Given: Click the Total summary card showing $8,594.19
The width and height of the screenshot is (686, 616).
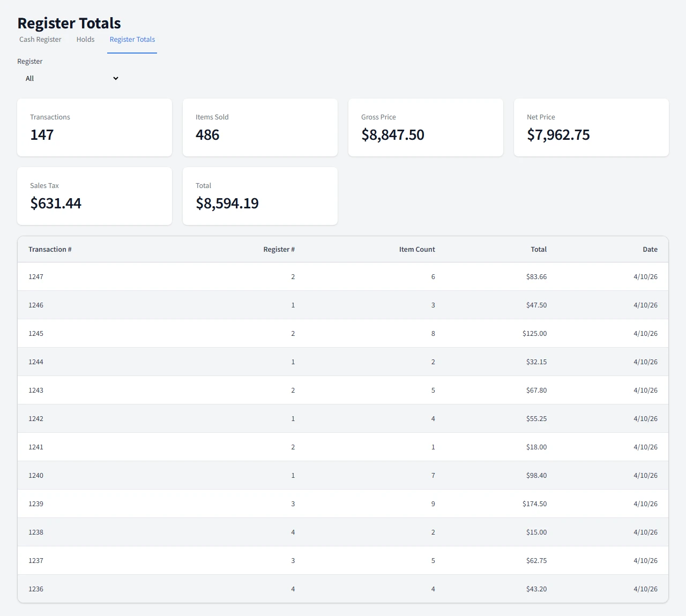Looking at the screenshot, I should pos(260,196).
